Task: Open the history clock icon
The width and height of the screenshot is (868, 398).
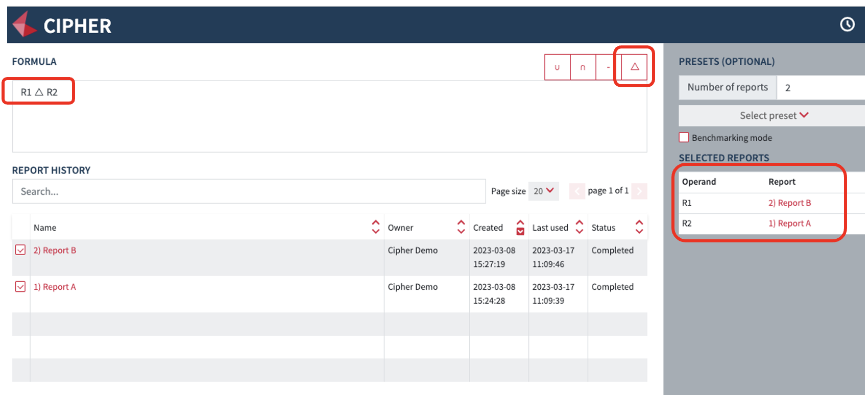Action: point(847,24)
